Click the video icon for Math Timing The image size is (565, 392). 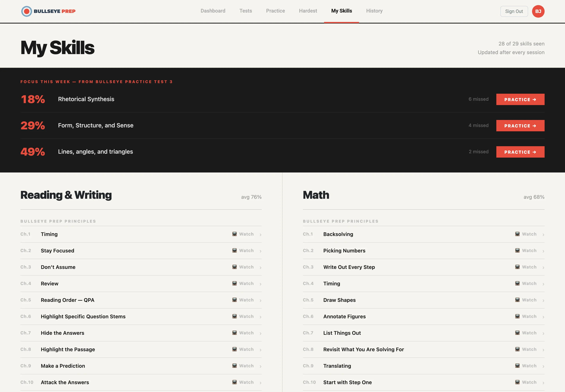[517, 283]
